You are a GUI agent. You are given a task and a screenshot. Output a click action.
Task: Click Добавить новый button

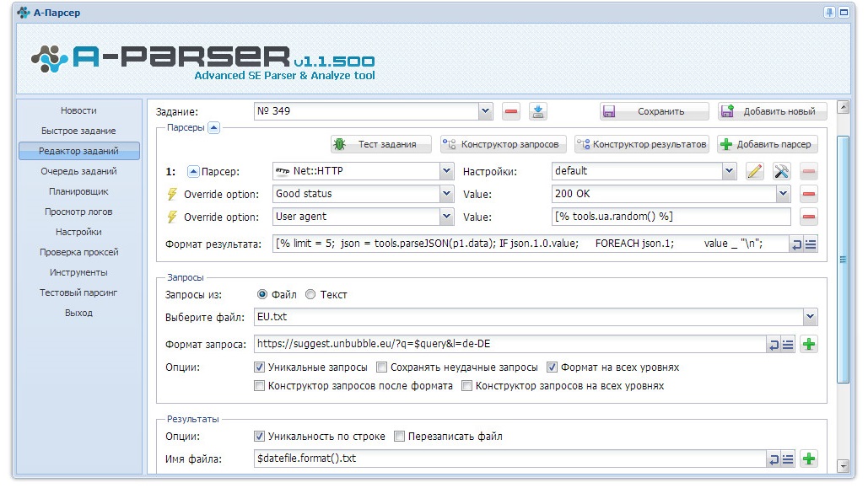coord(772,111)
